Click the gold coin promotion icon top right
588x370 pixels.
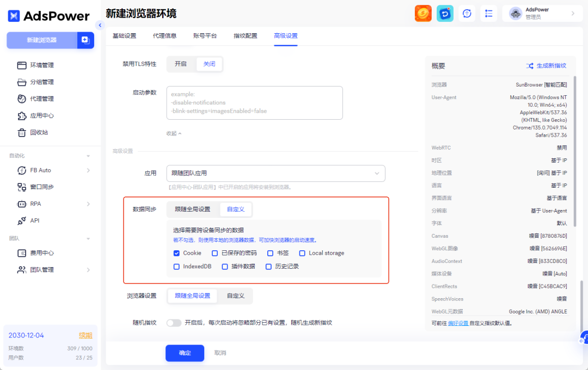(x=423, y=13)
